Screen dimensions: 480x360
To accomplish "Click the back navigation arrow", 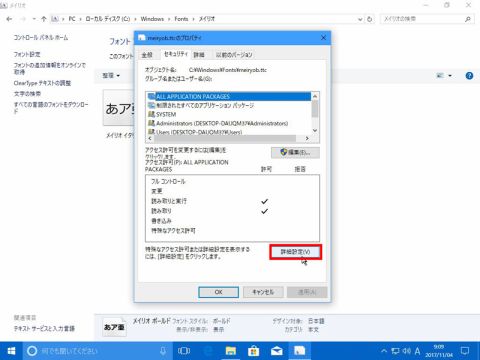I will pyautogui.click(x=9, y=19).
